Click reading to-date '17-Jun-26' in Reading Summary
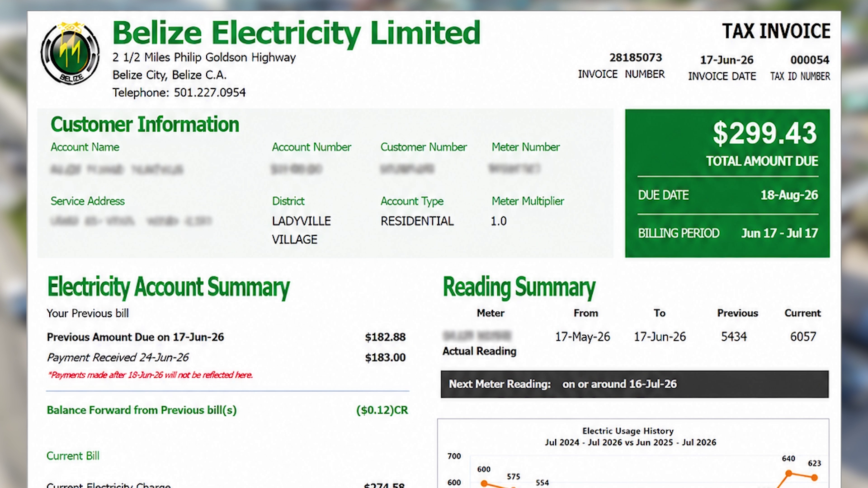Viewport: 868px width, 488px height. click(x=660, y=337)
